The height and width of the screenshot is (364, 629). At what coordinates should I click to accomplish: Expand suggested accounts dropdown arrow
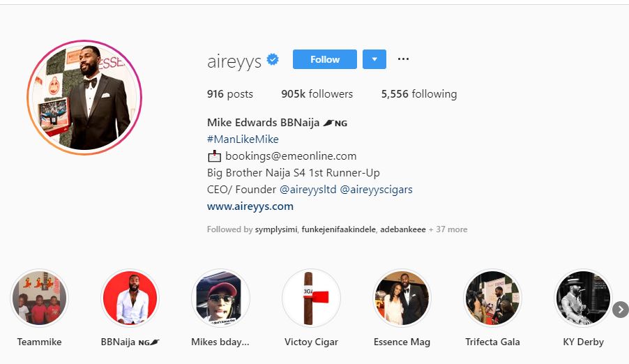(x=374, y=59)
